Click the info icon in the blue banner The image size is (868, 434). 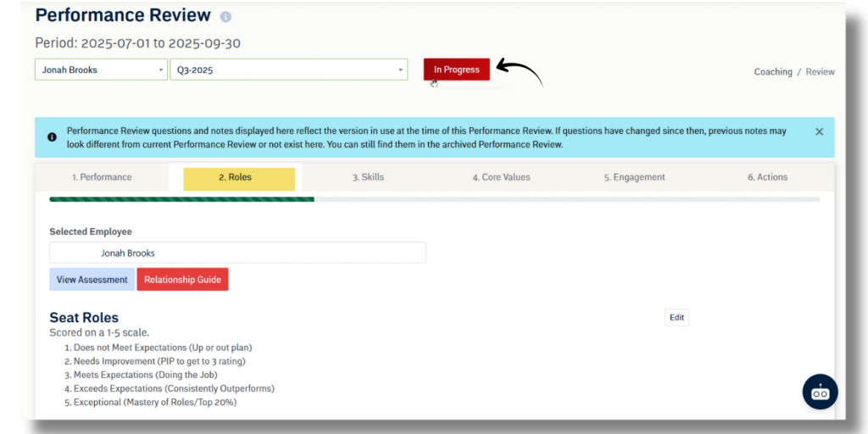click(52, 136)
